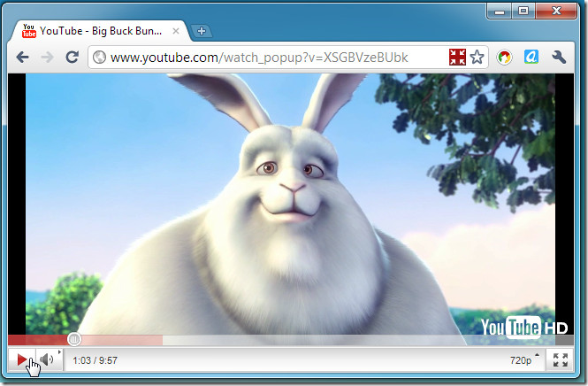588x386 pixels.
Task: Close the YouTube - Big Buck Bunny tab
Action: coord(175,31)
